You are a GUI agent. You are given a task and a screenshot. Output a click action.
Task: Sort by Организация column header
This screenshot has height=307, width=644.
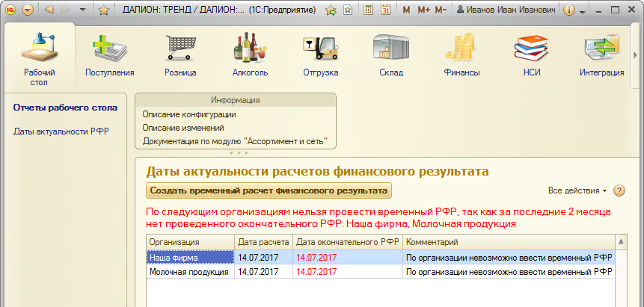tap(190, 242)
